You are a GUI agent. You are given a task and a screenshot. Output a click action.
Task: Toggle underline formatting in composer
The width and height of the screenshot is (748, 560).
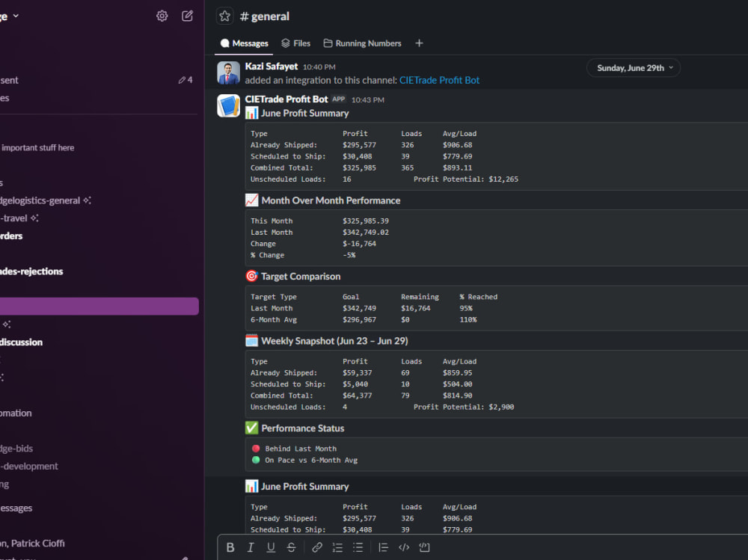click(x=271, y=547)
